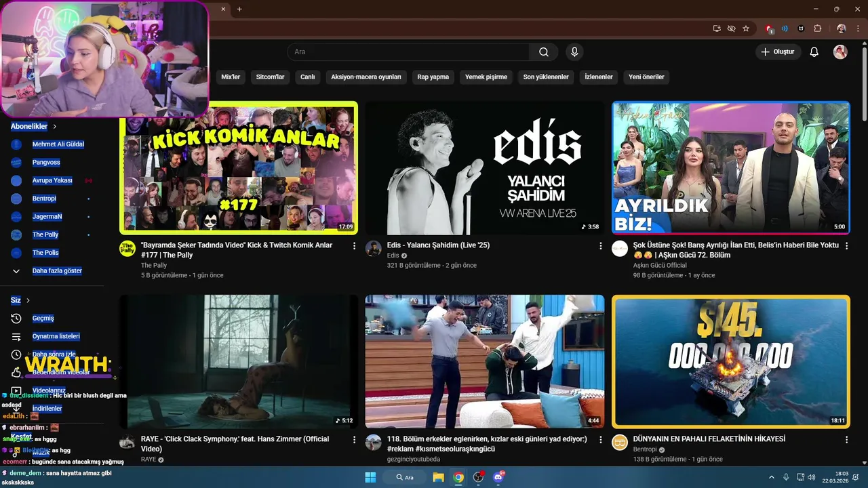Select the Sitcom'lar filter chip

(270, 77)
